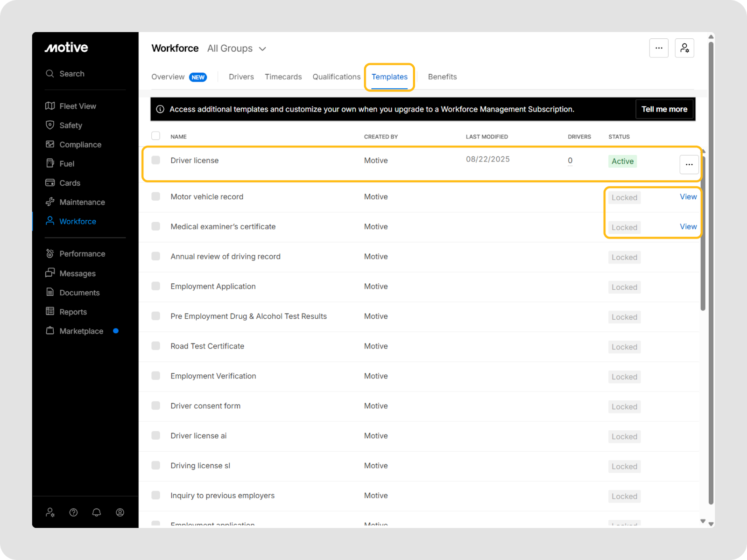
Task: Click the Safety shield icon
Action: (50, 125)
